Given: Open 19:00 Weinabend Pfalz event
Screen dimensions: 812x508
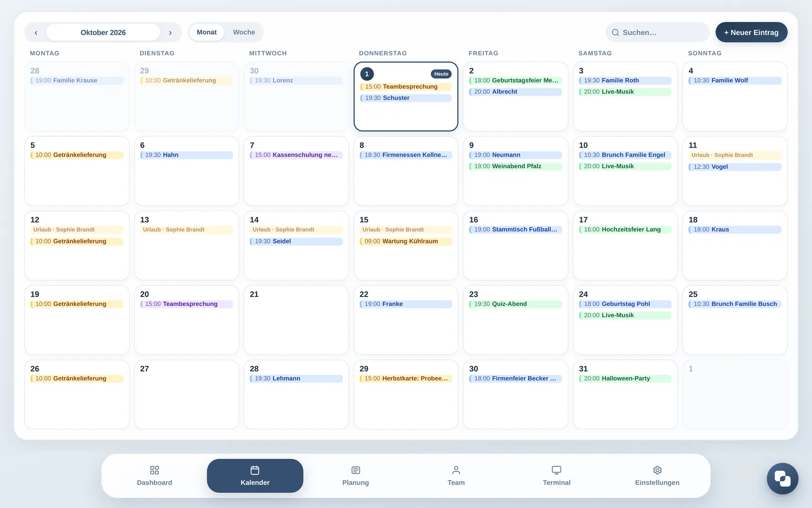Looking at the screenshot, I should (516, 166).
